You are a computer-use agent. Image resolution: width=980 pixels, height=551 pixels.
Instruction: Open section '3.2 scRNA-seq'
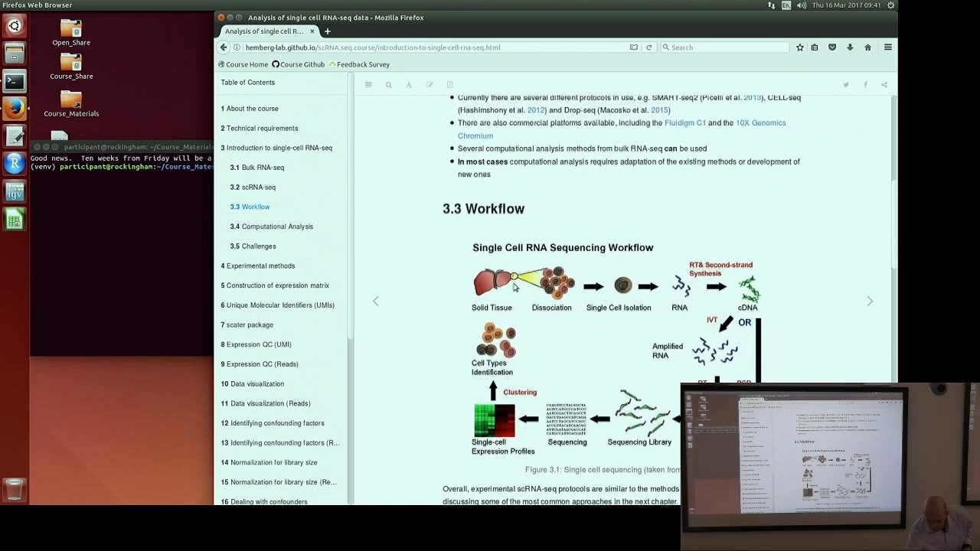pos(253,187)
